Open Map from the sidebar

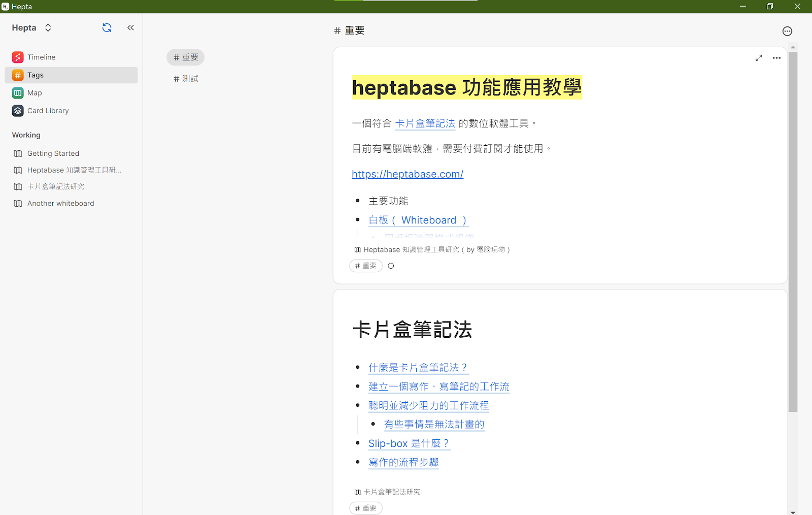71,92
